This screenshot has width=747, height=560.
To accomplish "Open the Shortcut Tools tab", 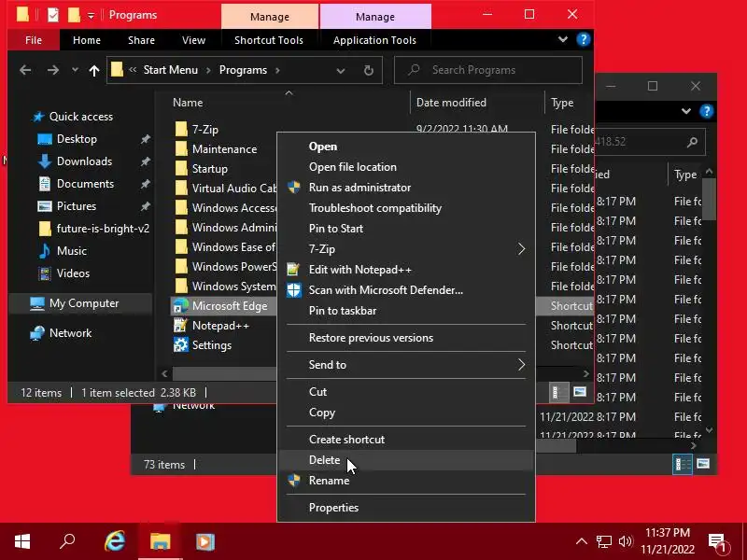I will coord(269,40).
